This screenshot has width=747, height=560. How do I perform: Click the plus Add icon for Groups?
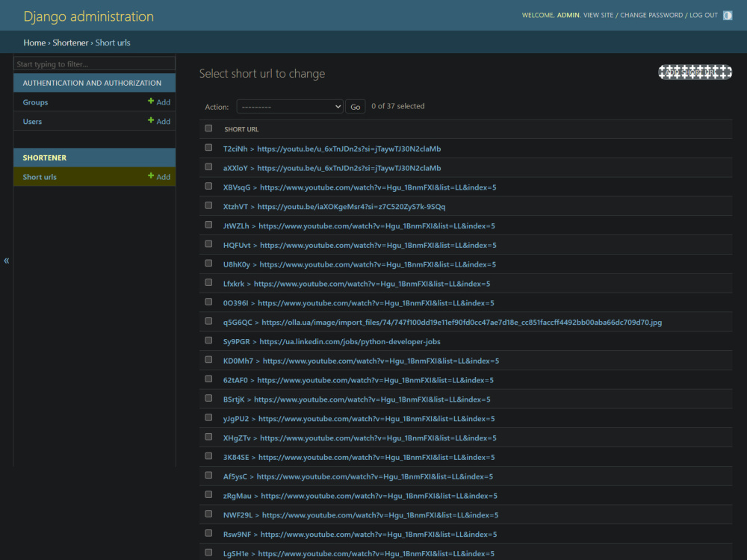(x=159, y=102)
